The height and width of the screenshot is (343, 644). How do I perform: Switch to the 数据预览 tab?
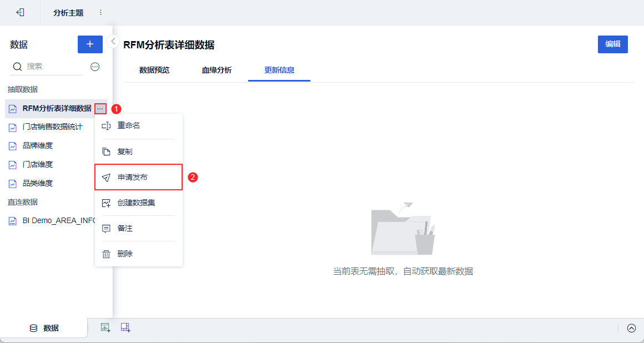click(x=154, y=70)
